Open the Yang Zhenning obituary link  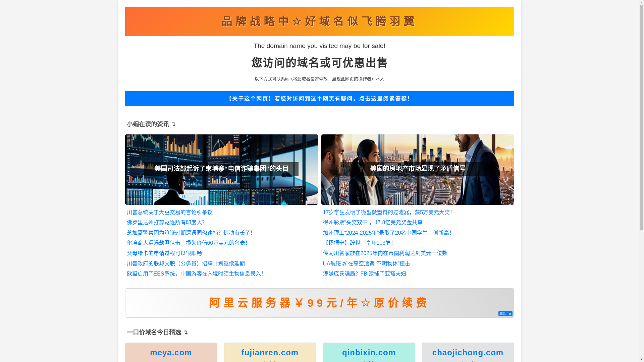(358, 243)
